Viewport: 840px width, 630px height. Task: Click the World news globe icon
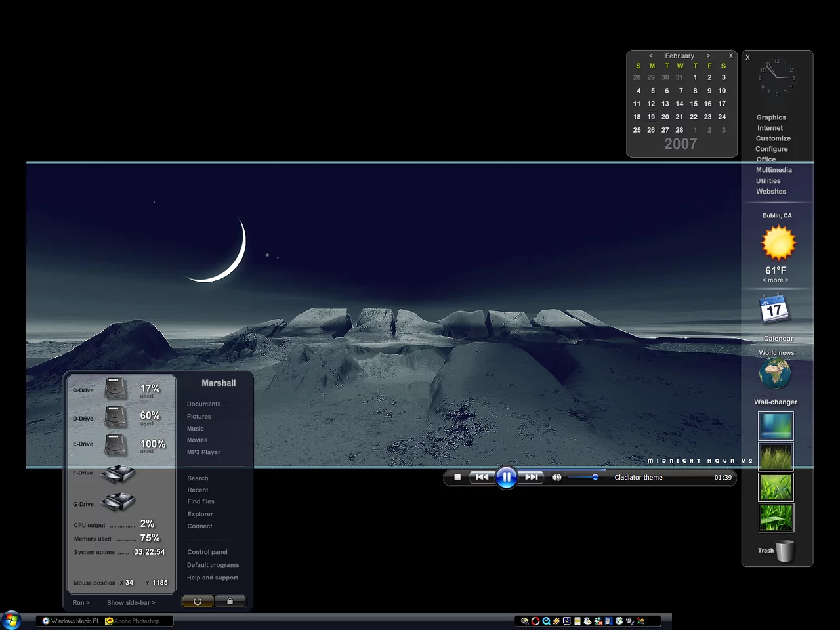point(775,374)
